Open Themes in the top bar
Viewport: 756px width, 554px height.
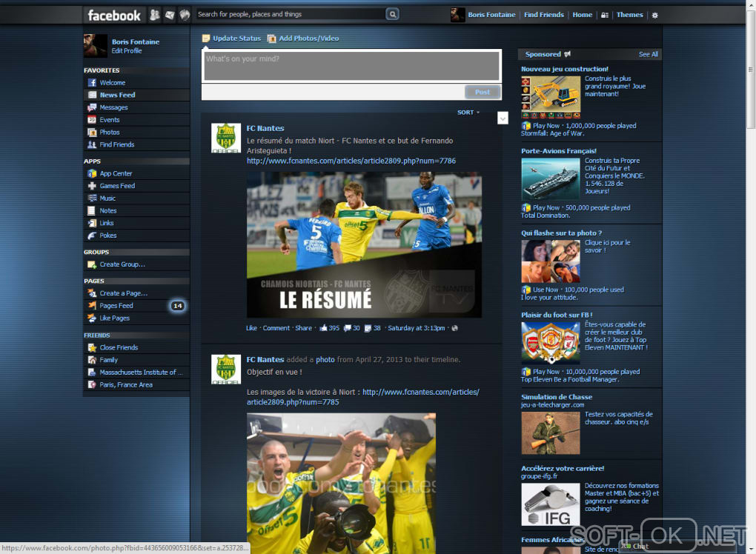(x=630, y=15)
